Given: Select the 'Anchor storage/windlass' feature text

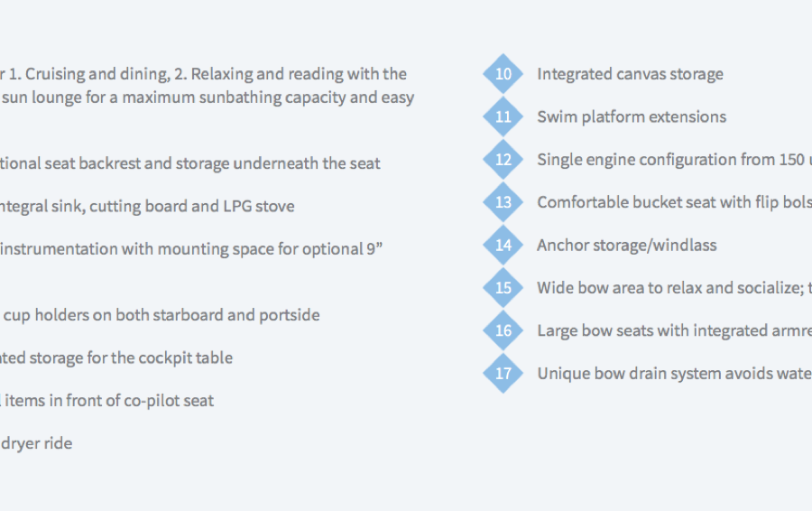Looking at the screenshot, I should point(627,246).
